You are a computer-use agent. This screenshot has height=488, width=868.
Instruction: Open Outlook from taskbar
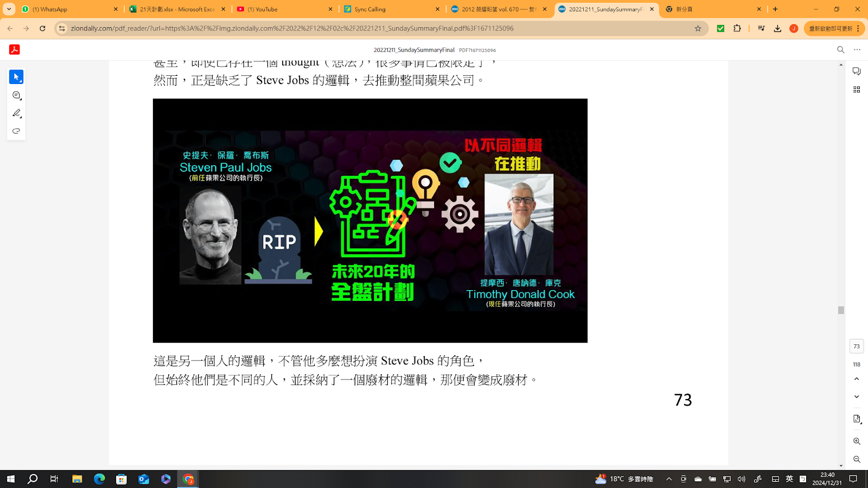(144, 479)
